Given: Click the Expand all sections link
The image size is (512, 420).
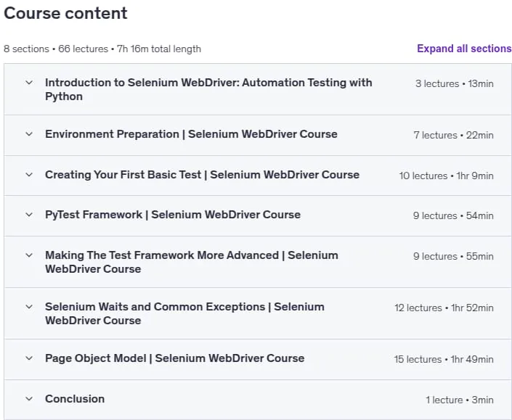Looking at the screenshot, I should pyautogui.click(x=464, y=49).
